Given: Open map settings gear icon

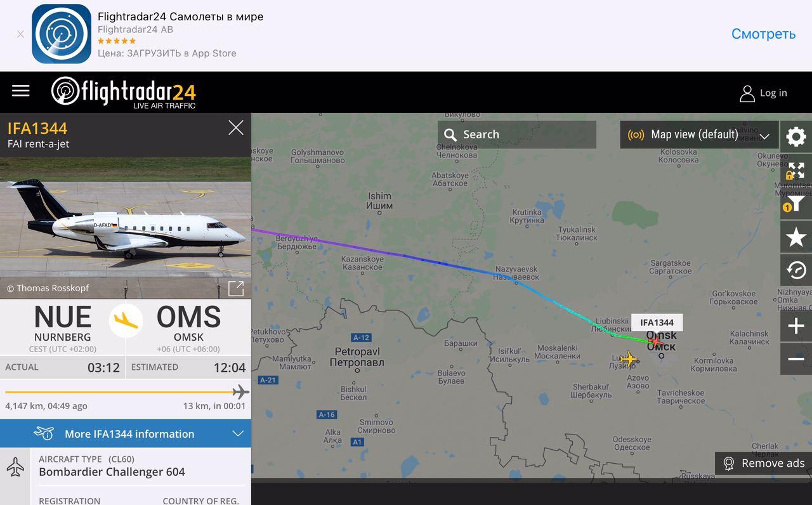Looking at the screenshot, I should point(796,137).
